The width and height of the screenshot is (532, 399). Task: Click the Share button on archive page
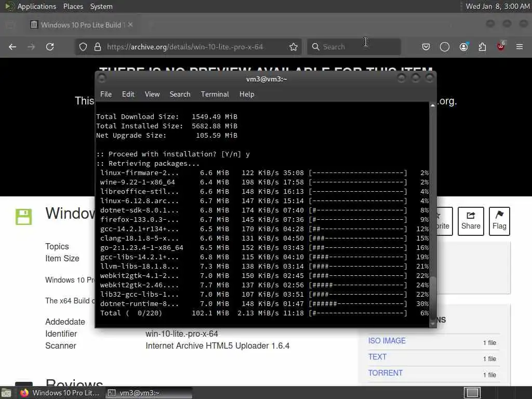coord(471,221)
